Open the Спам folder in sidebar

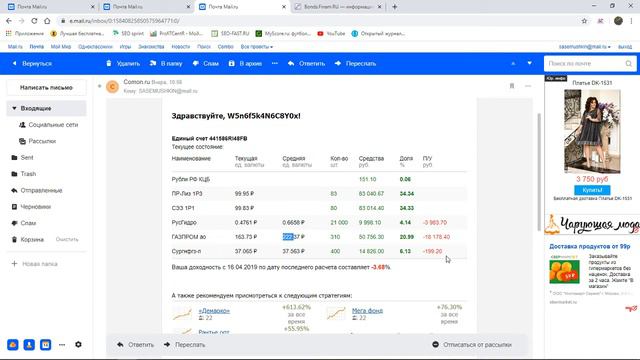[x=24, y=223]
